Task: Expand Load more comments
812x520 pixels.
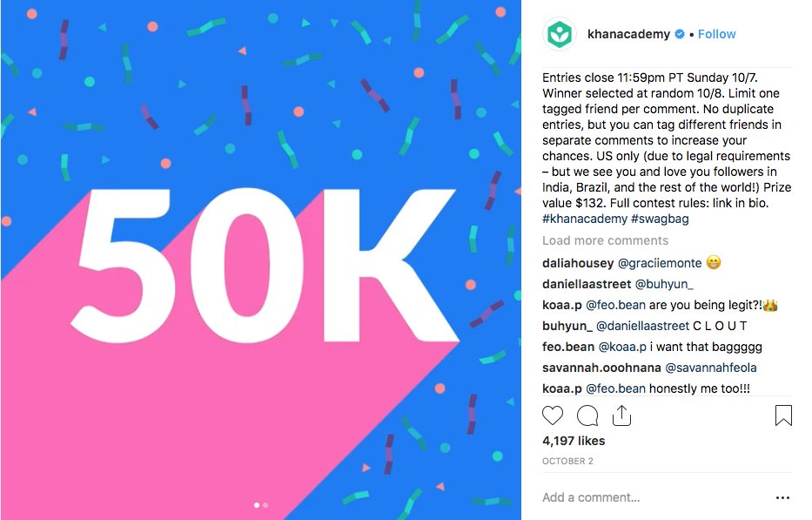Action: (x=605, y=240)
